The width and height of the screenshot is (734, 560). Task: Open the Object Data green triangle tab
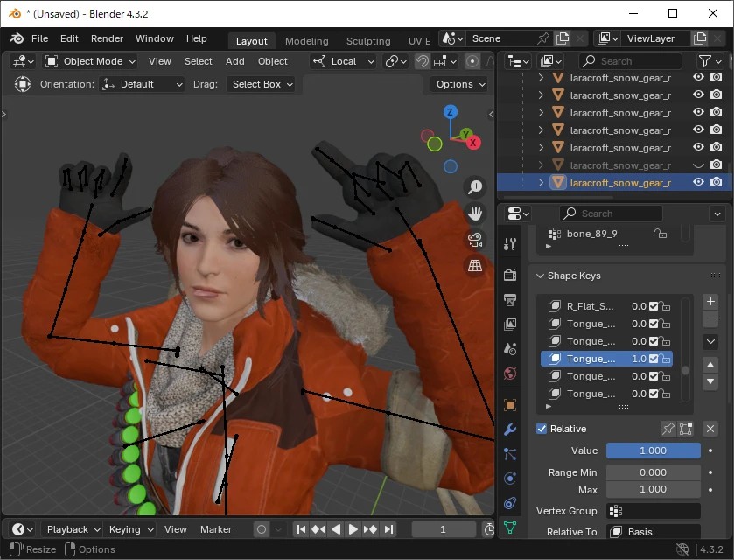(x=510, y=528)
